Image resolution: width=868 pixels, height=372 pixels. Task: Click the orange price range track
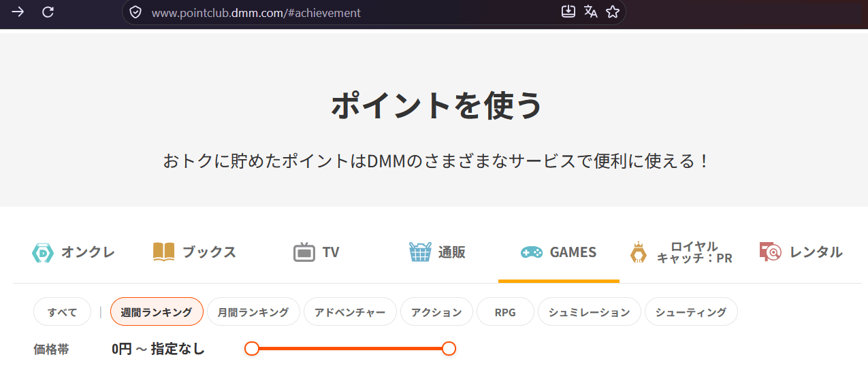pyautogui.click(x=350, y=349)
